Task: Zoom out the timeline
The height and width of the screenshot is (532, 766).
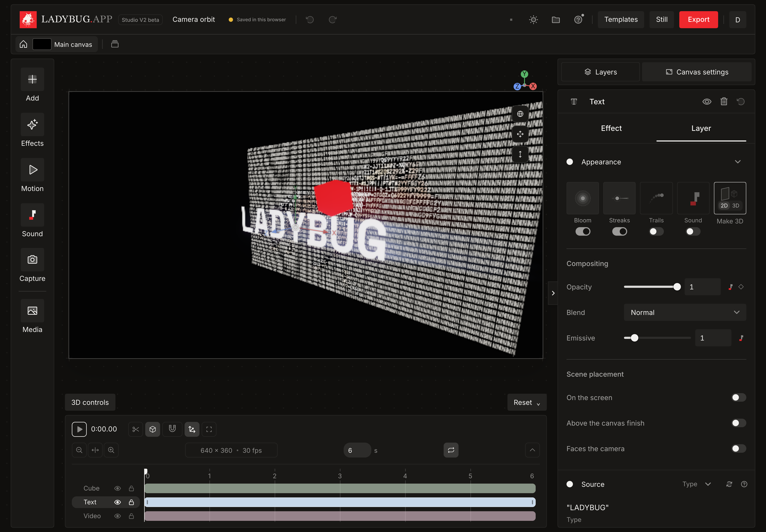Action: tap(79, 450)
